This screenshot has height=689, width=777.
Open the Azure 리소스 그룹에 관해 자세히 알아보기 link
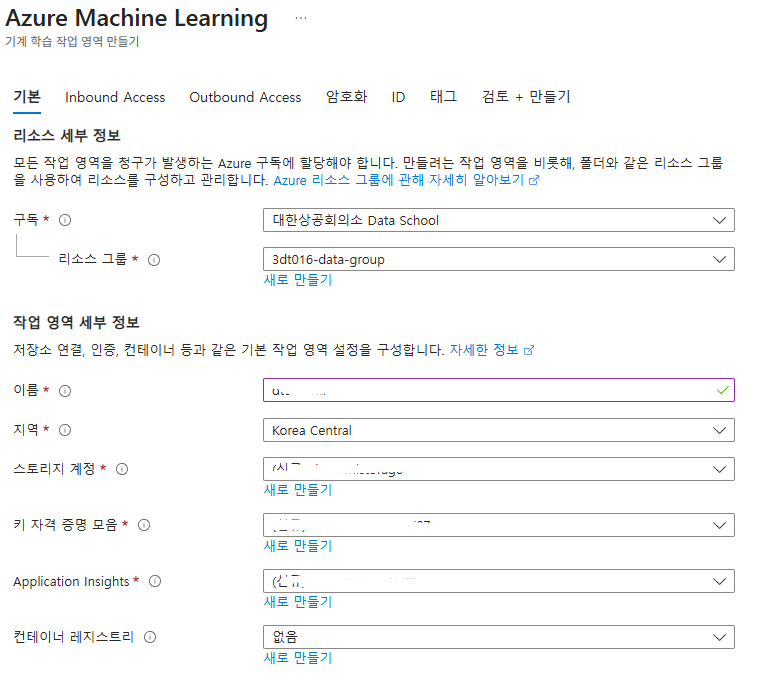coord(398,180)
